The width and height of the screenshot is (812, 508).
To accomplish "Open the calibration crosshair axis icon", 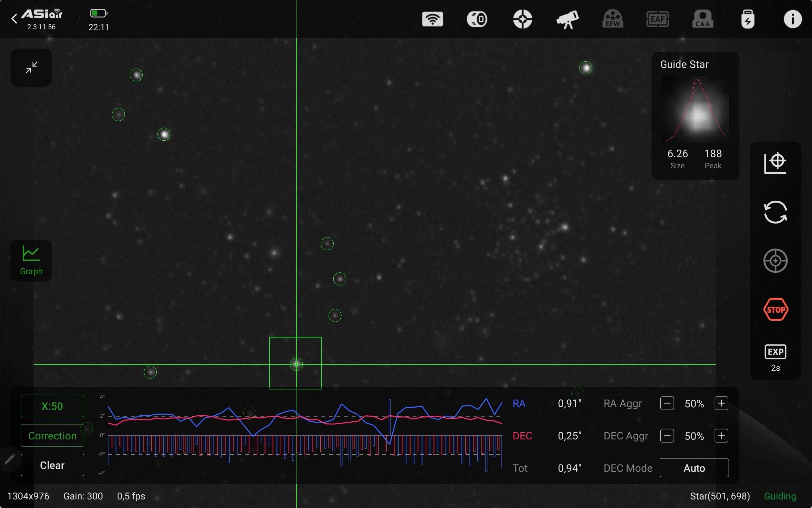I will tap(776, 163).
